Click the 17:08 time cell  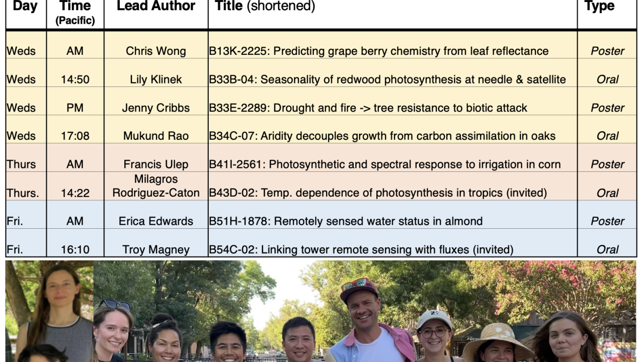[x=75, y=136]
